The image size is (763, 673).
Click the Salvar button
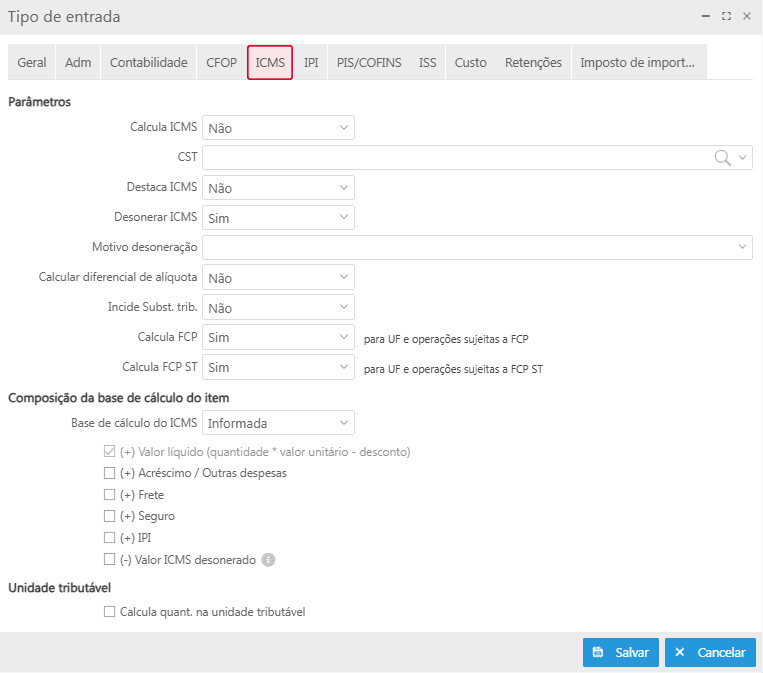pos(621,652)
